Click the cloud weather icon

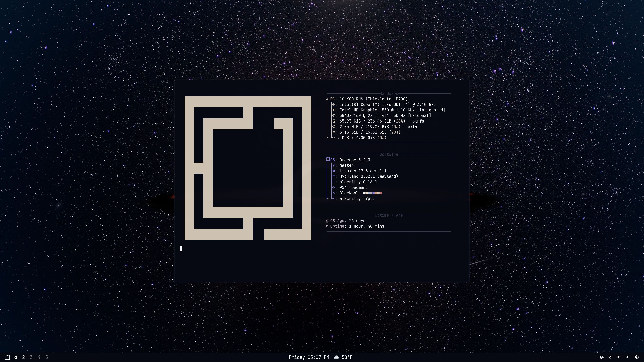tap(336, 357)
